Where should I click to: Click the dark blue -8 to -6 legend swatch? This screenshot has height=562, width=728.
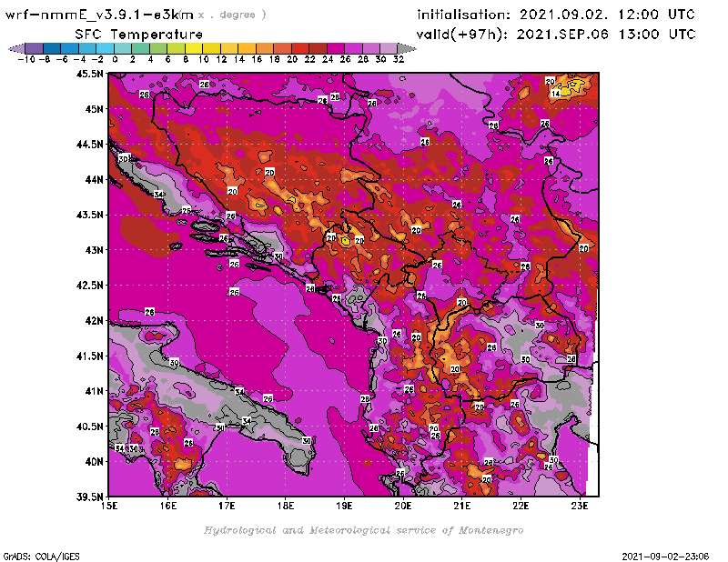coord(52,48)
